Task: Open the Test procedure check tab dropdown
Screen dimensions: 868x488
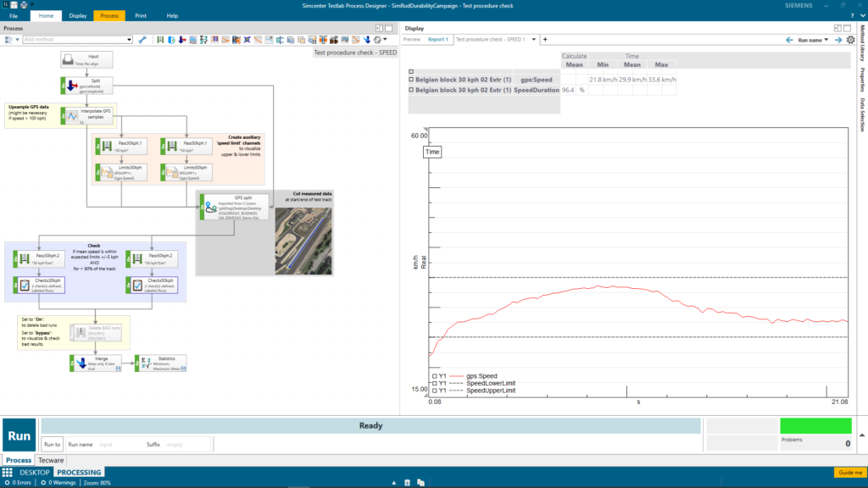Action: coord(533,40)
